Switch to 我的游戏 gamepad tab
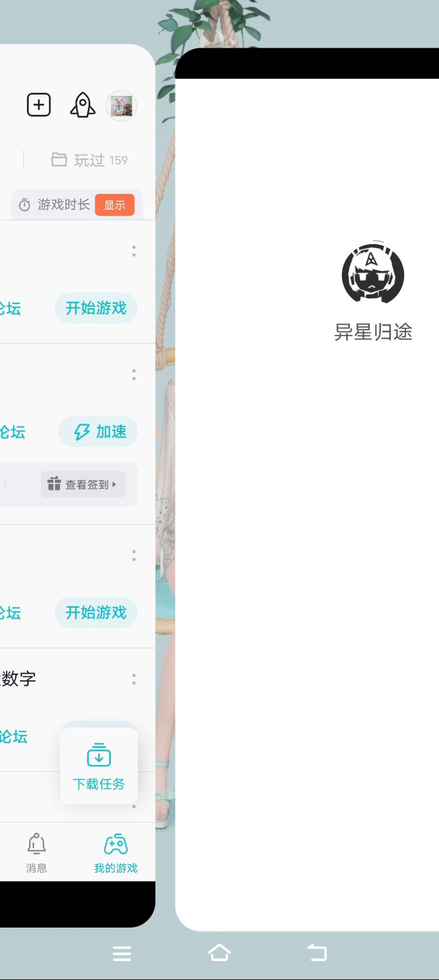 pyautogui.click(x=116, y=852)
